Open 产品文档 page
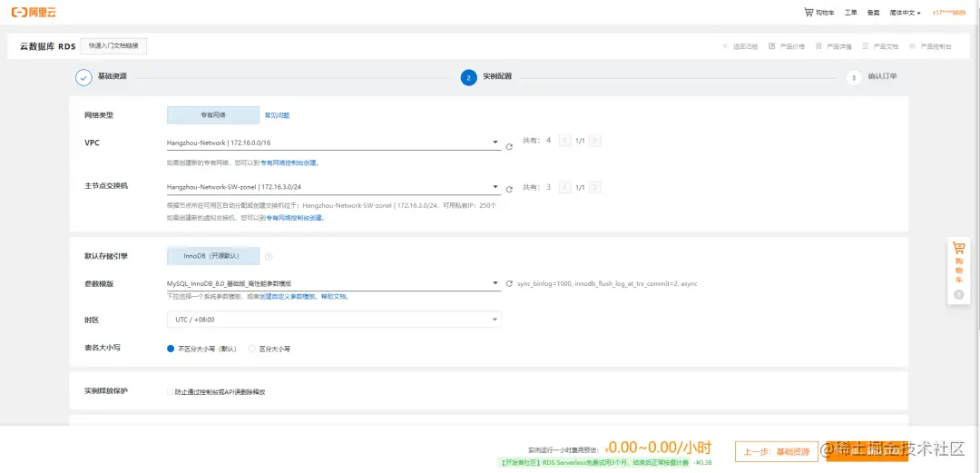 click(880, 46)
